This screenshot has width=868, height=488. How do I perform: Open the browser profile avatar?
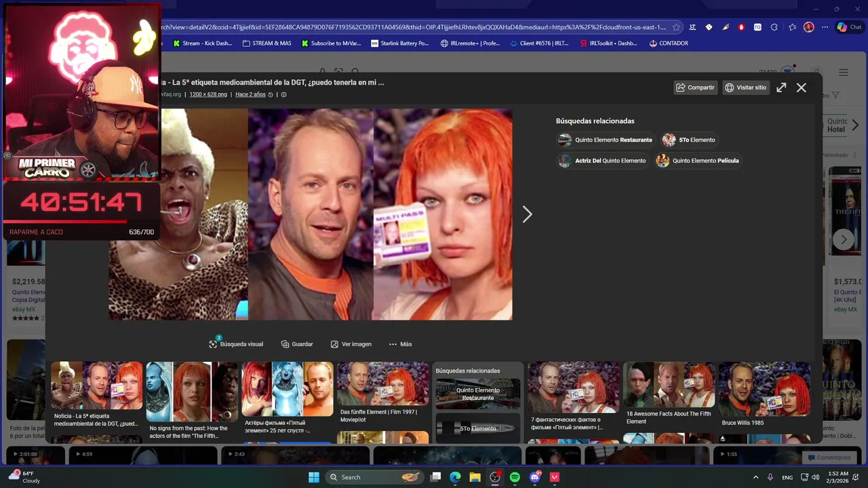808,27
